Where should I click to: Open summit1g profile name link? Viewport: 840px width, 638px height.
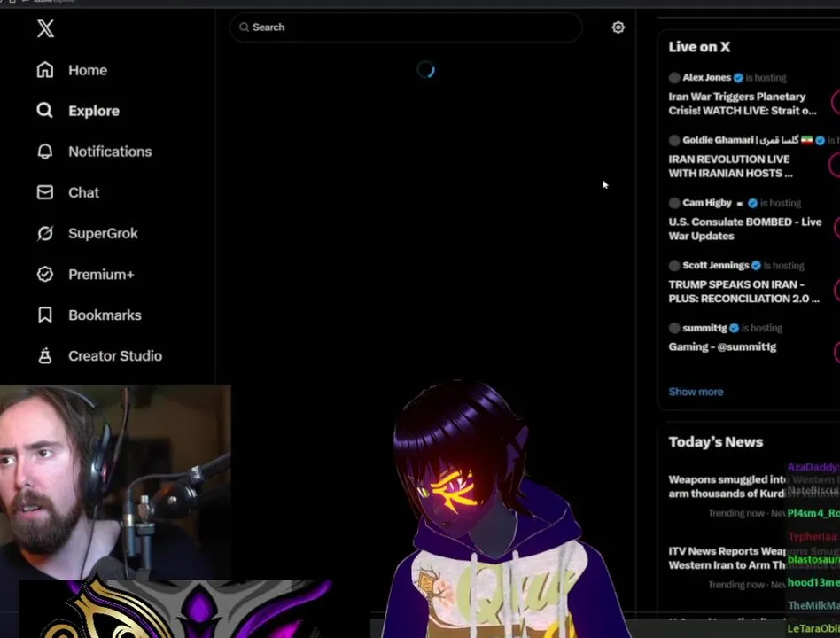(705, 328)
